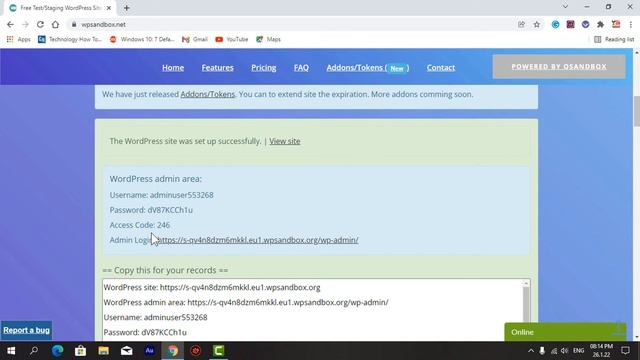Open the Windows Start menu

coord(11,351)
